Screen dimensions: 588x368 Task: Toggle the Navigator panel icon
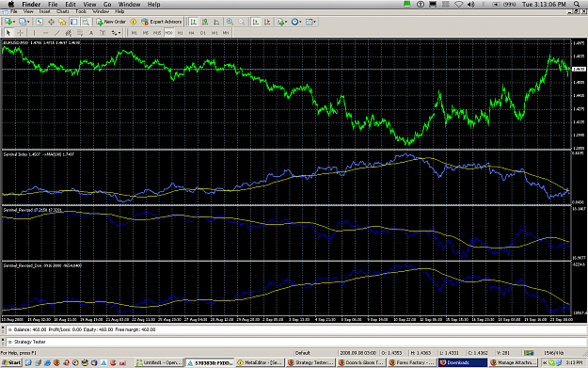(62, 22)
